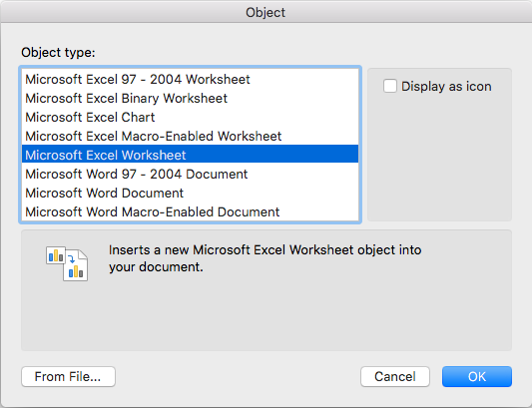Open the From File... browser
The height and width of the screenshot is (408, 532).
click(68, 376)
